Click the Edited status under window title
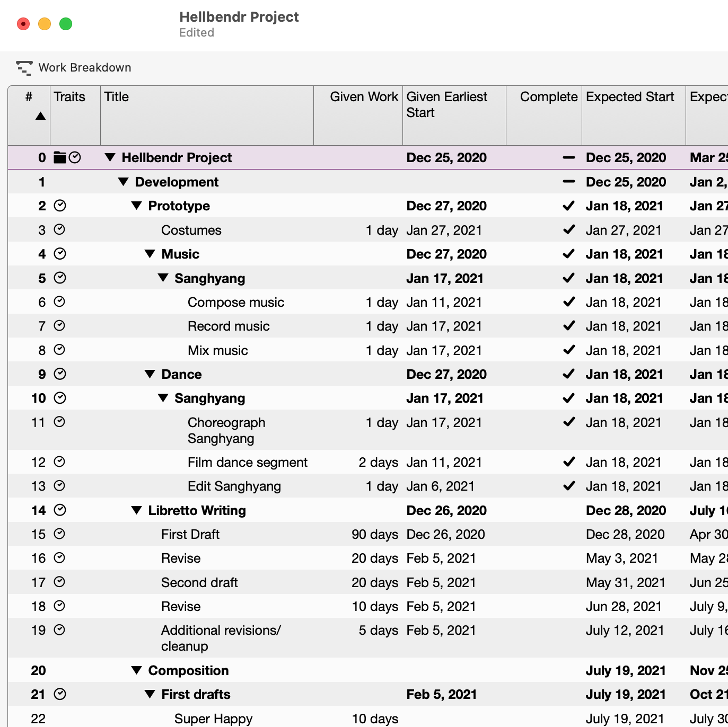This screenshot has width=728, height=727. pos(197,33)
